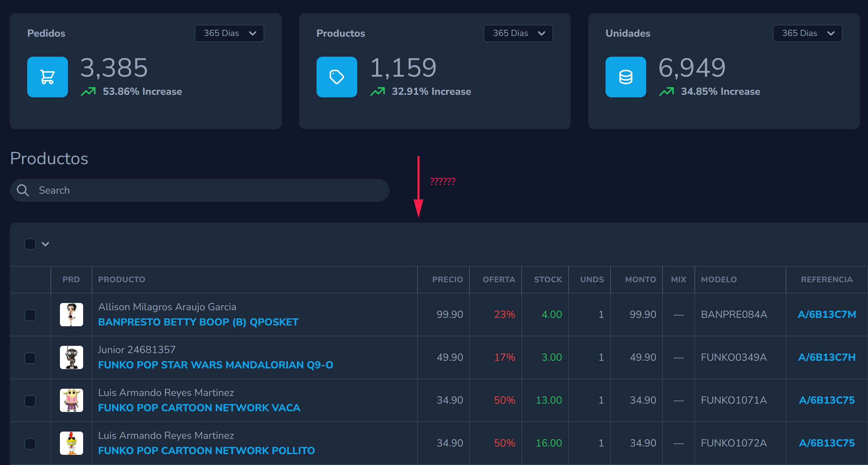The height and width of the screenshot is (465, 868).
Task: Sort by the PRECIO column header
Action: point(447,279)
